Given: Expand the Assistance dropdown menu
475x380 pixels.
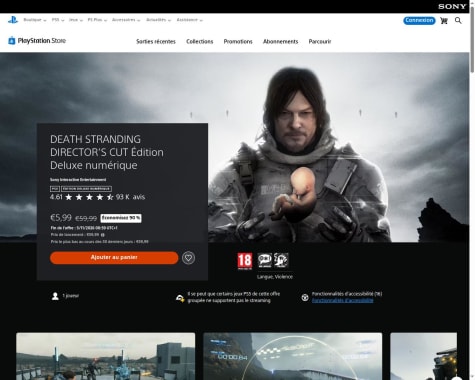Looking at the screenshot, I should [189, 20].
